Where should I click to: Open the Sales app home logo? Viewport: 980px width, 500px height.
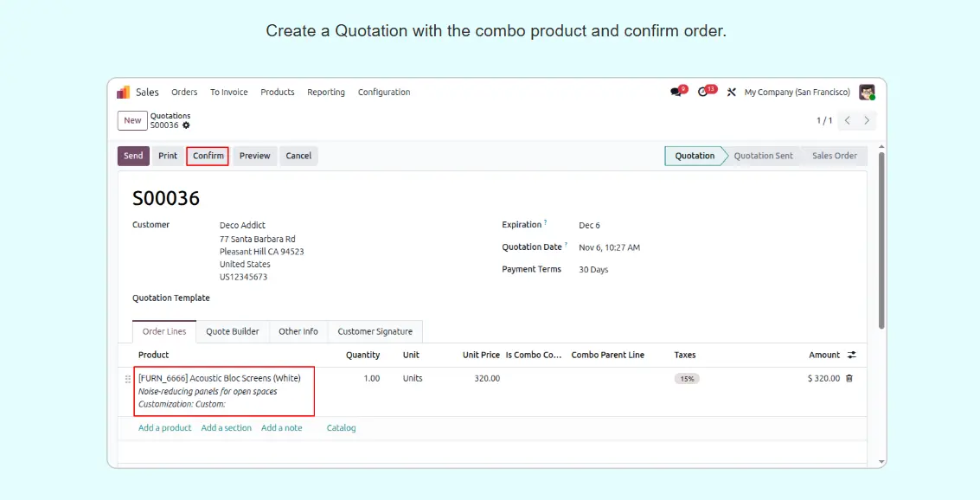(124, 93)
